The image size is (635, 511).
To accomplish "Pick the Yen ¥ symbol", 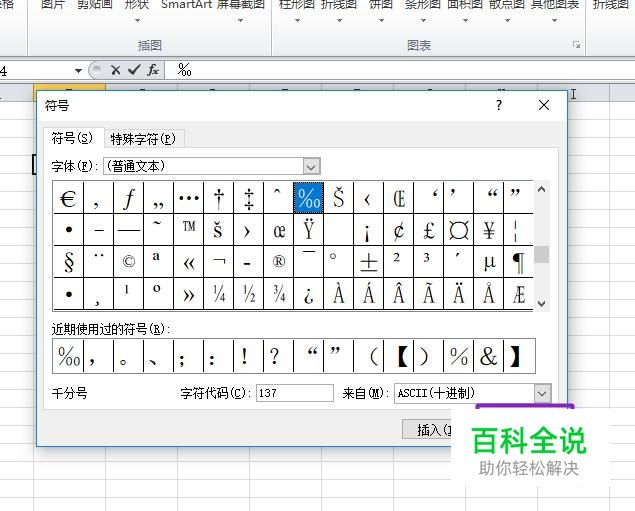I will pos(489,231).
